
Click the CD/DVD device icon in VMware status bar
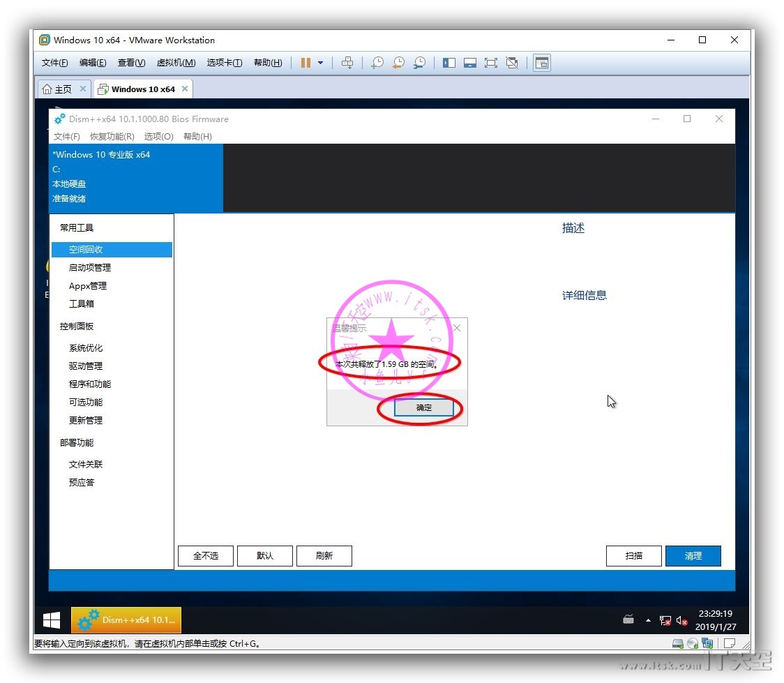point(693,643)
